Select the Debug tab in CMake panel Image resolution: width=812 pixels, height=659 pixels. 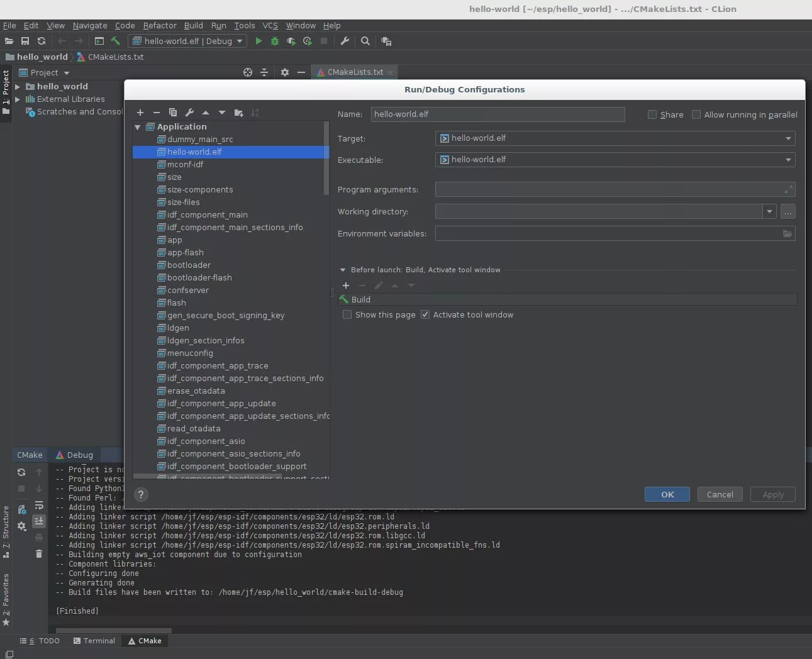point(74,455)
